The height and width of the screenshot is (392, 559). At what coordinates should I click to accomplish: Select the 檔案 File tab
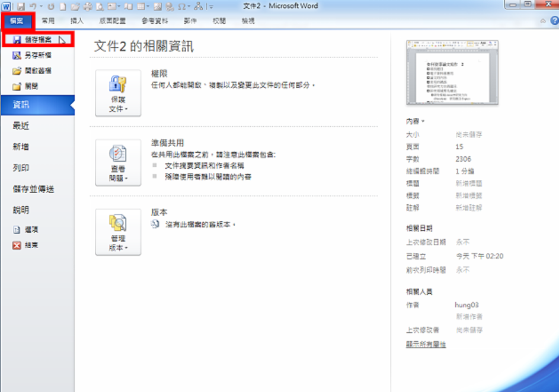[x=17, y=21]
